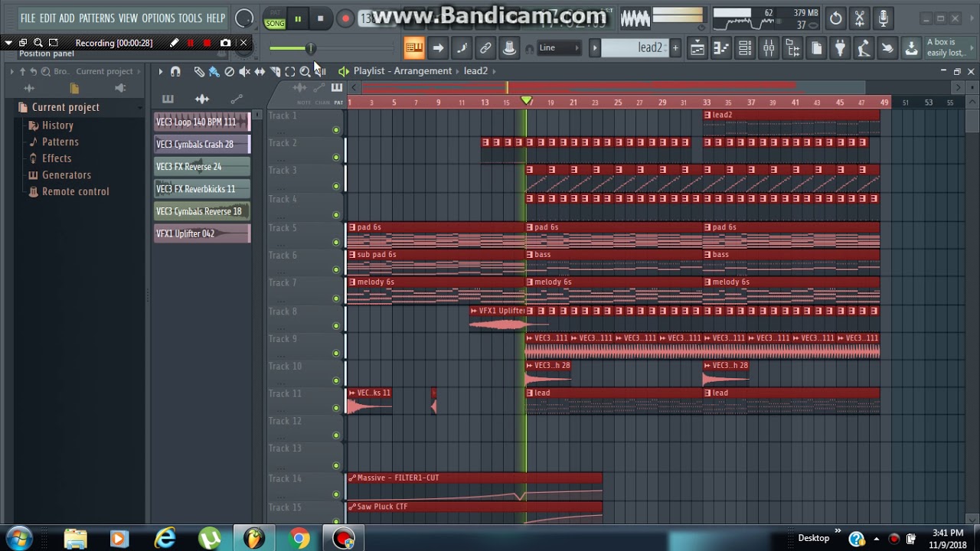Toggle the playlist magnet snap icon
Screen dimensions: 980x551
(x=175, y=71)
